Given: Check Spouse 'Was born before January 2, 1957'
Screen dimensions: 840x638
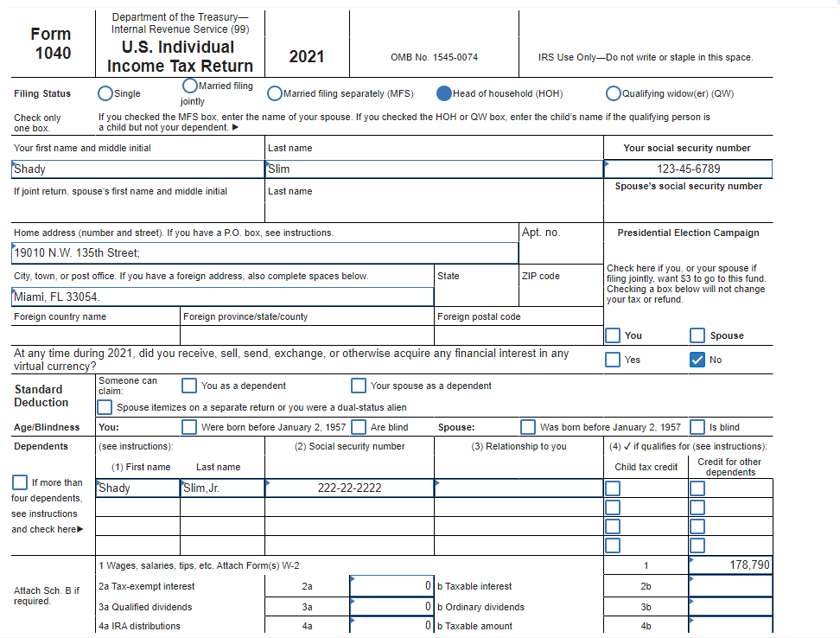Looking at the screenshot, I should 528,427.
